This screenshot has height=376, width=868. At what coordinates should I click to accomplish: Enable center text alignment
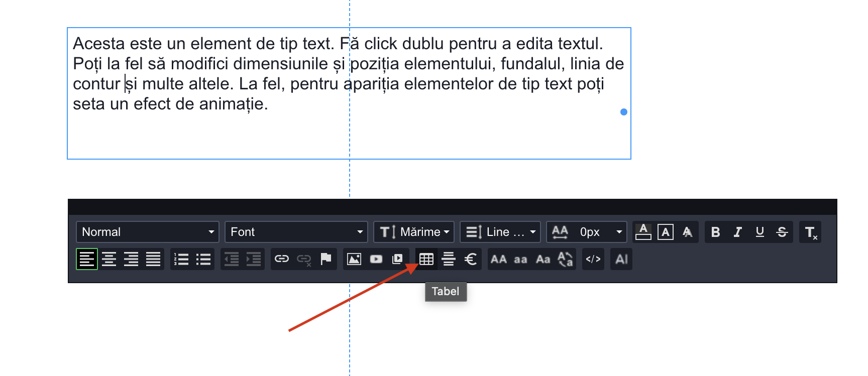click(x=109, y=260)
